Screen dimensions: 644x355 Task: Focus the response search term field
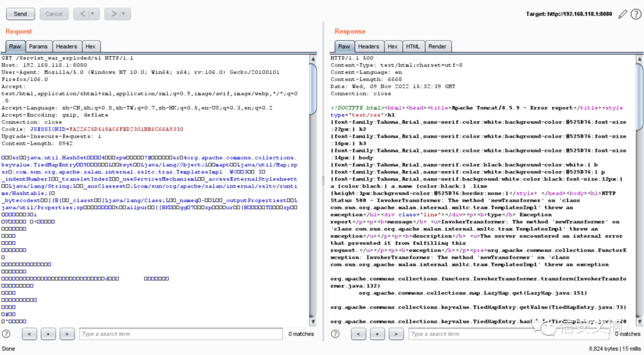coord(509,334)
